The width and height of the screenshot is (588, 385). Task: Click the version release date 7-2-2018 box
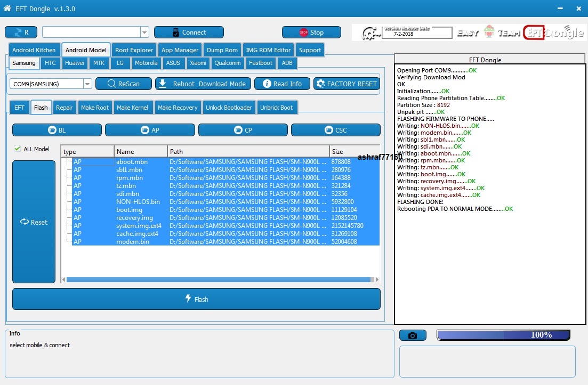point(417,32)
